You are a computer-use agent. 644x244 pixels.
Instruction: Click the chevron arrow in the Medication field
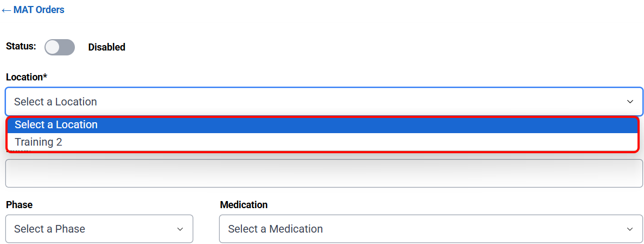[x=630, y=229]
